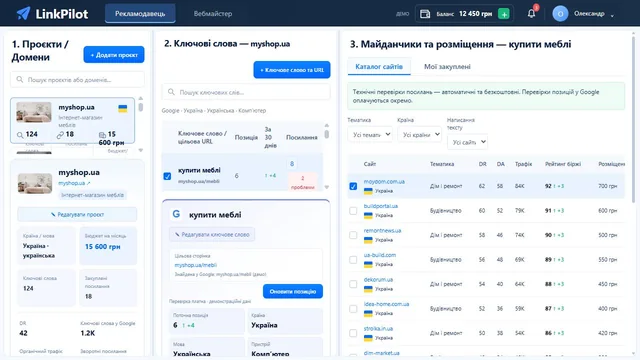Switch to Вебмайстер mode

[x=213, y=13]
